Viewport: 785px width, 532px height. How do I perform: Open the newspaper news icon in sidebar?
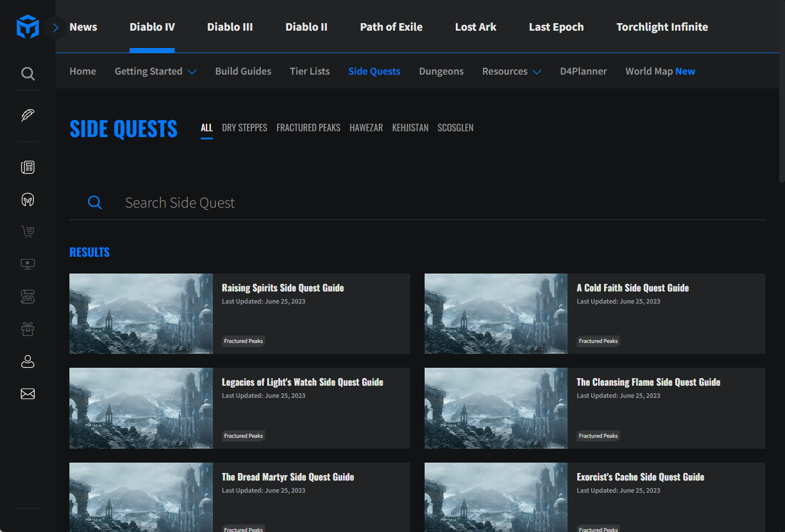point(28,167)
